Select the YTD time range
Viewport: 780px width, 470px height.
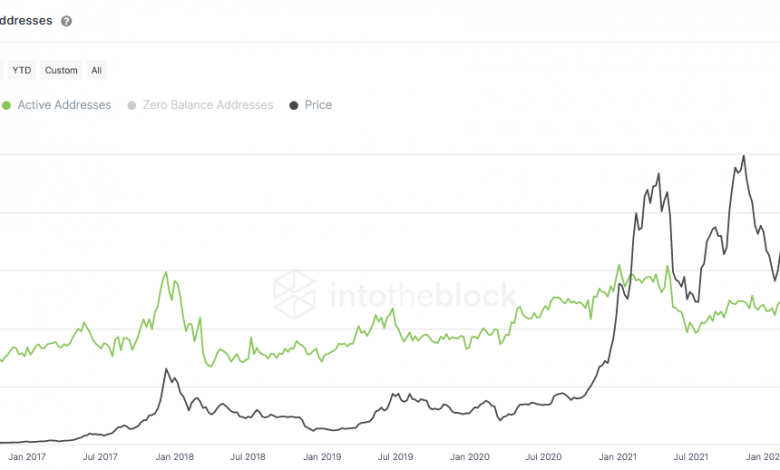tap(20, 70)
